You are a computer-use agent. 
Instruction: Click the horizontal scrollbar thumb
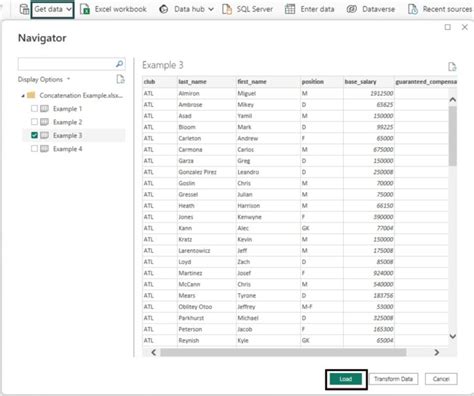click(x=283, y=352)
